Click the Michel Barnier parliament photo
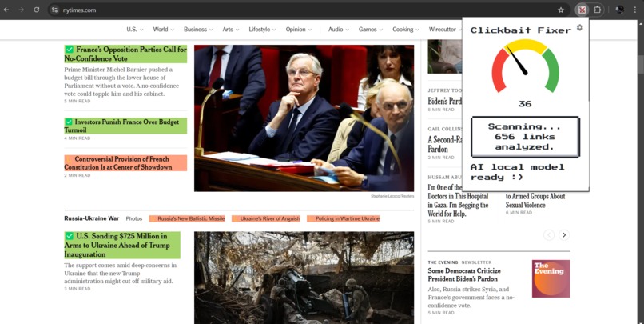The height and width of the screenshot is (324, 644). pos(304,118)
